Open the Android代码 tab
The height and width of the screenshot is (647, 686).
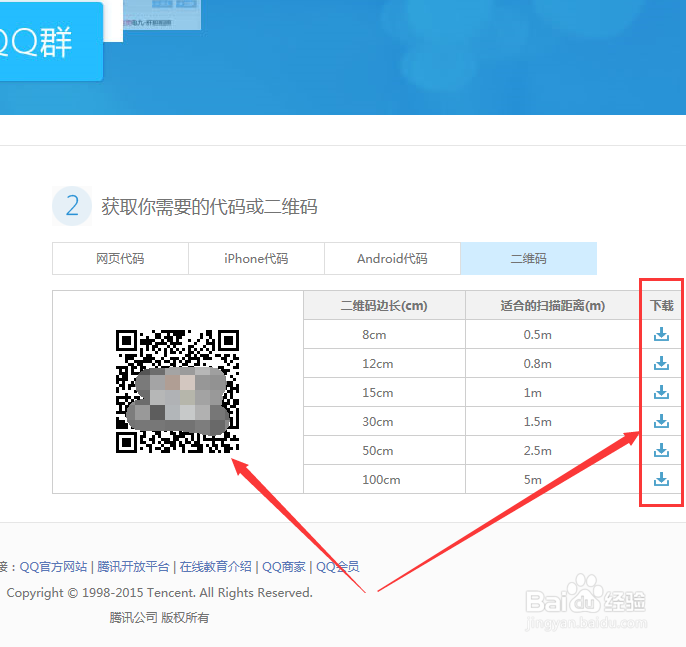point(392,259)
